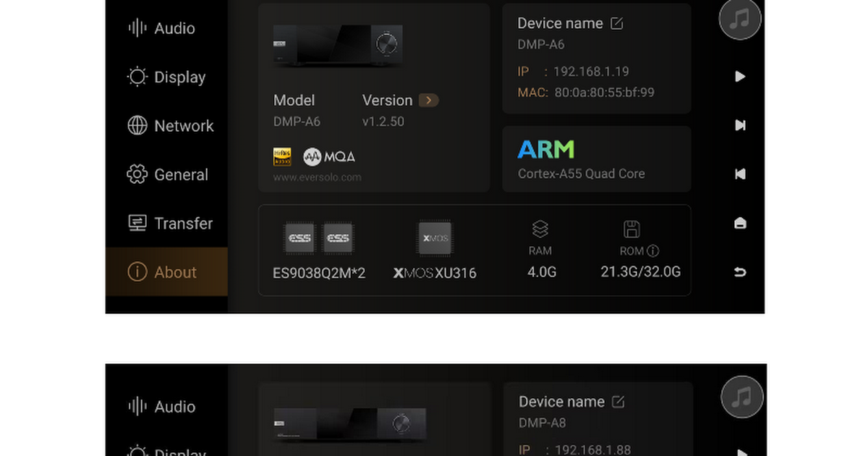Click the 21.3G/32.0G storage value

(x=641, y=272)
